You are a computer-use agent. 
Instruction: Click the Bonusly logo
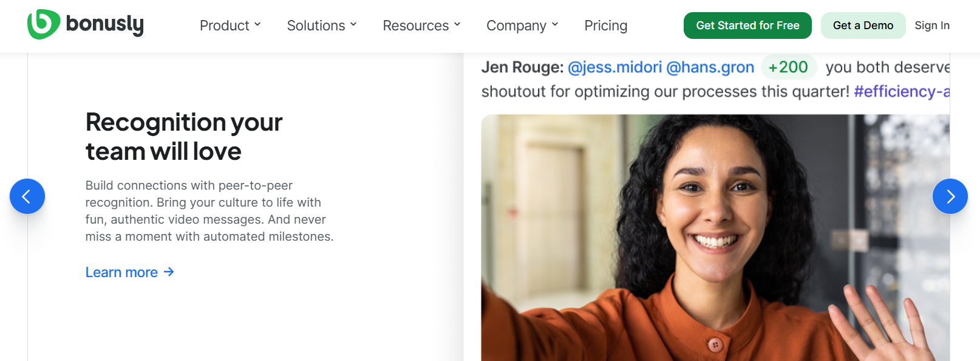(85, 25)
